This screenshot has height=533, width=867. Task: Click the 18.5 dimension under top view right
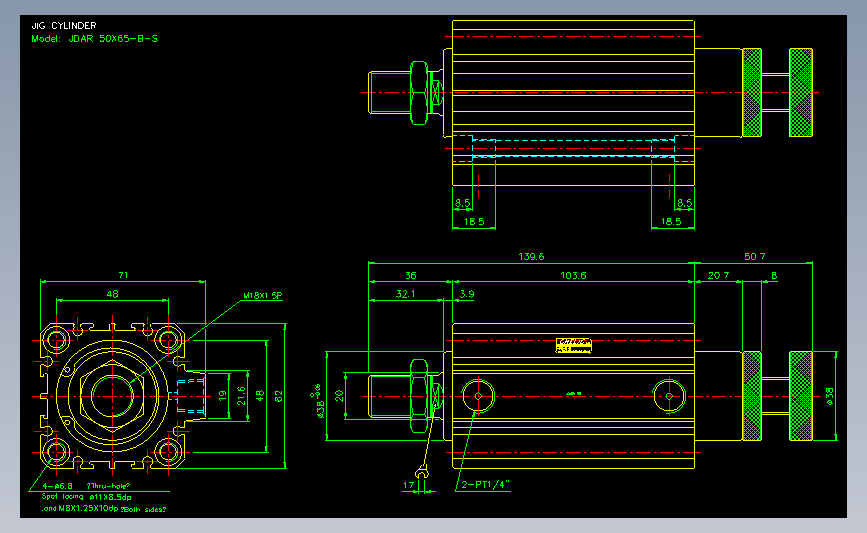pos(671,222)
